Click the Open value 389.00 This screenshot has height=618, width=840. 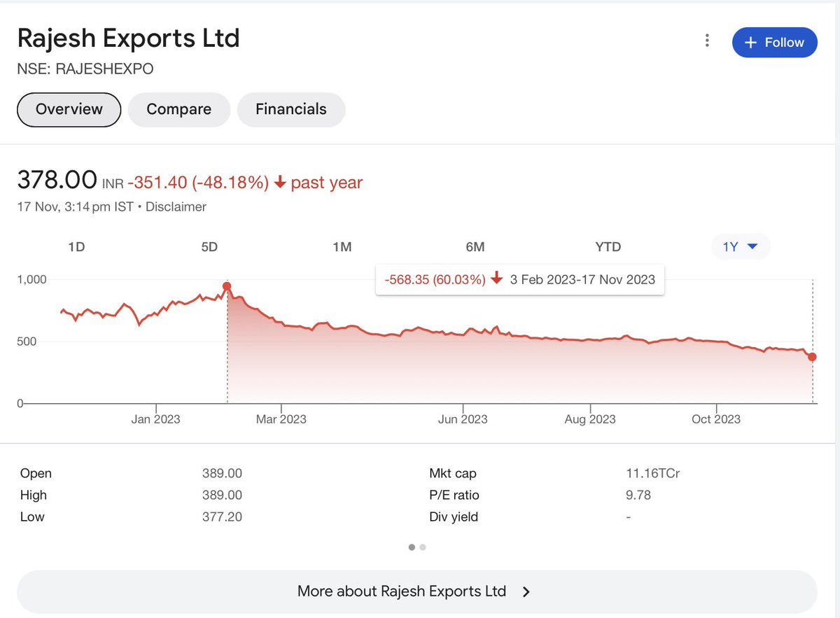coord(222,474)
